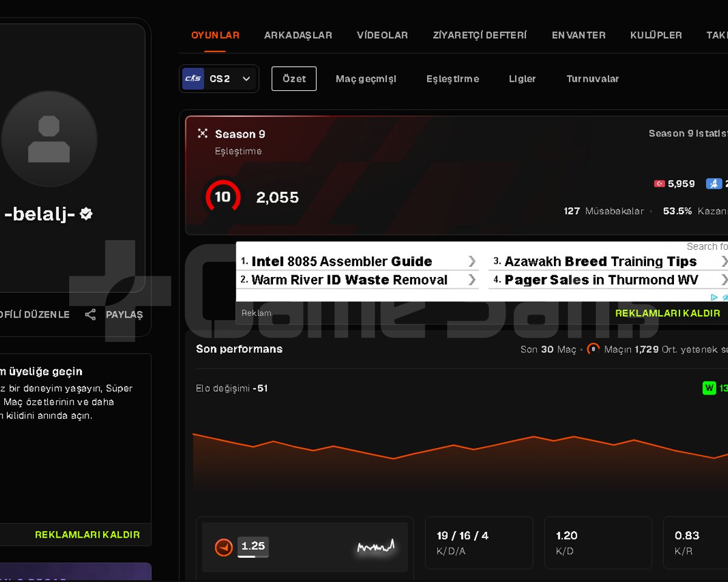Click the PROFİLİ DÜZENLE button
Image resolution: width=728 pixels, height=582 pixels.
pos(33,315)
